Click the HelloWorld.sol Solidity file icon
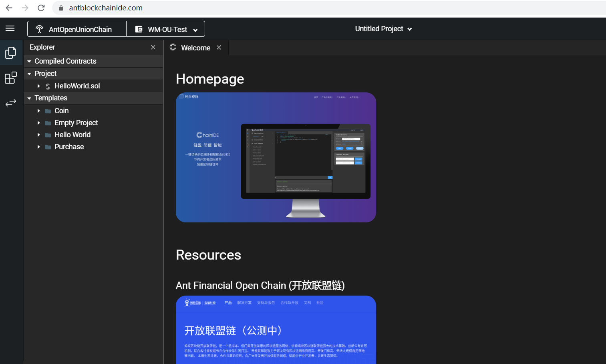 pos(48,86)
